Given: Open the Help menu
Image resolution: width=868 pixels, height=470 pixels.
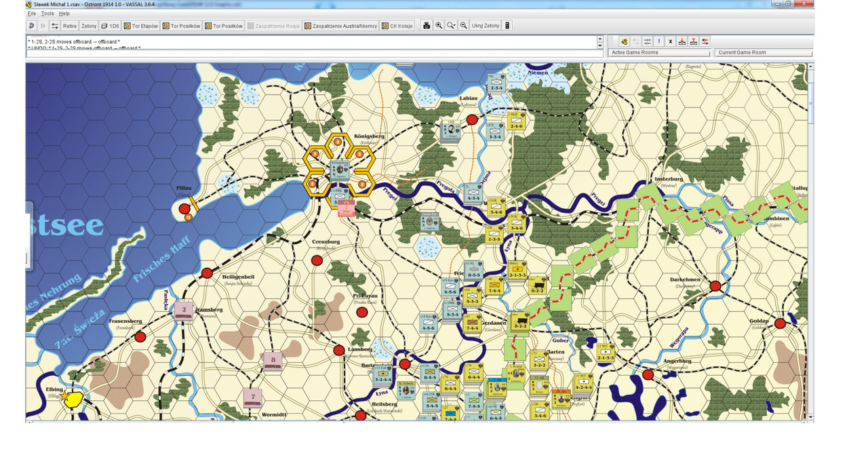Looking at the screenshot, I should pyautogui.click(x=64, y=14).
